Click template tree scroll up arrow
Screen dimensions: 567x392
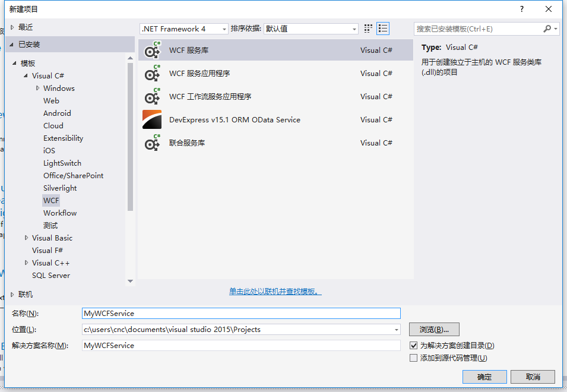pos(130,58)
